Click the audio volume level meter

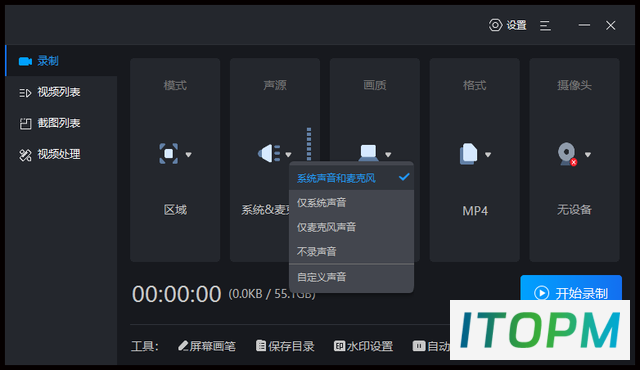click(309, 144)
